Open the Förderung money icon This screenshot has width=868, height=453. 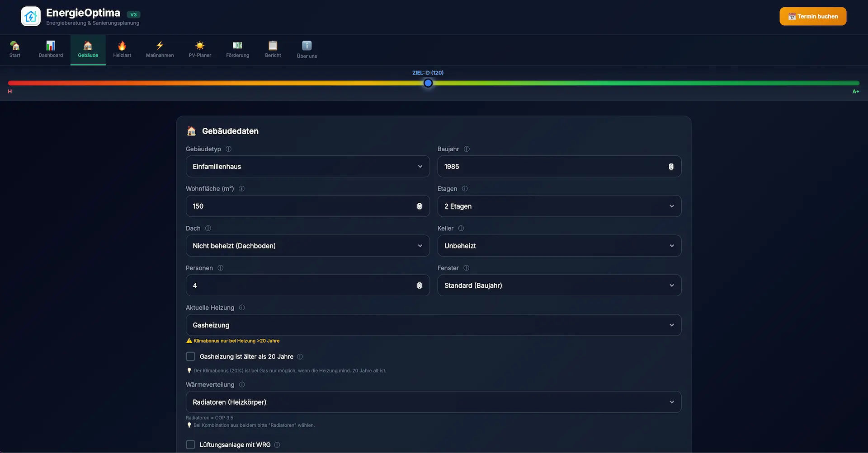tap(237, 46)
